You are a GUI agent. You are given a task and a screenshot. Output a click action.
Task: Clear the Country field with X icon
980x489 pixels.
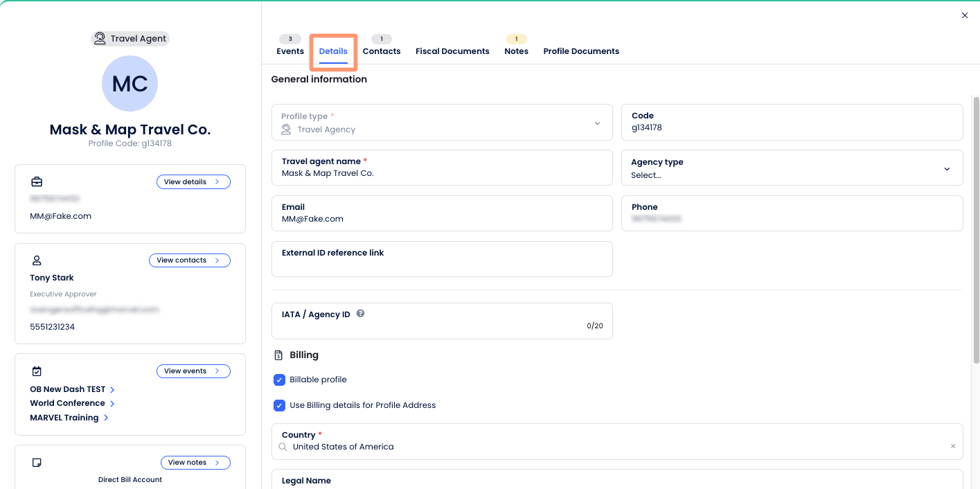coord(952,447)
